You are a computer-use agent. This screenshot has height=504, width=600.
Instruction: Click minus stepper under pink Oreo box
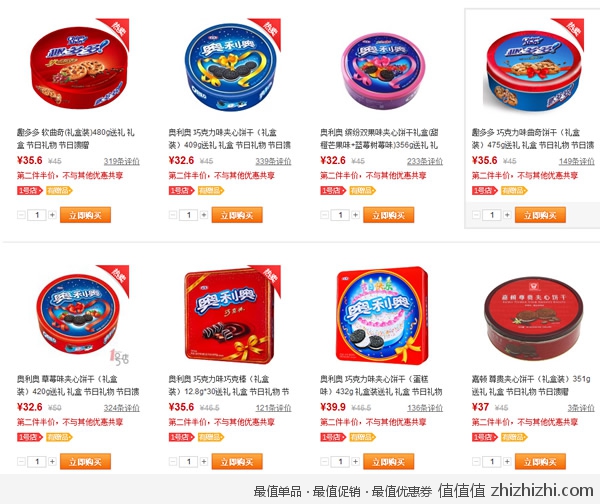[x=324, y=215]
